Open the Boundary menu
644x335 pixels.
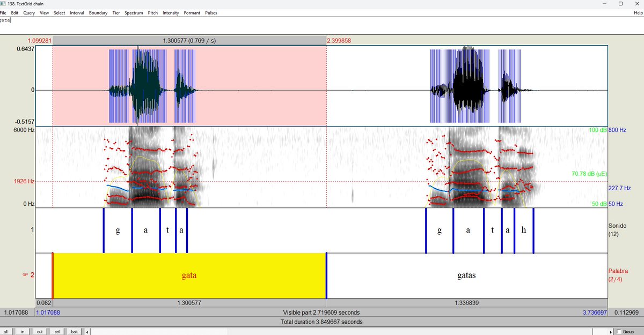(98, 13)
